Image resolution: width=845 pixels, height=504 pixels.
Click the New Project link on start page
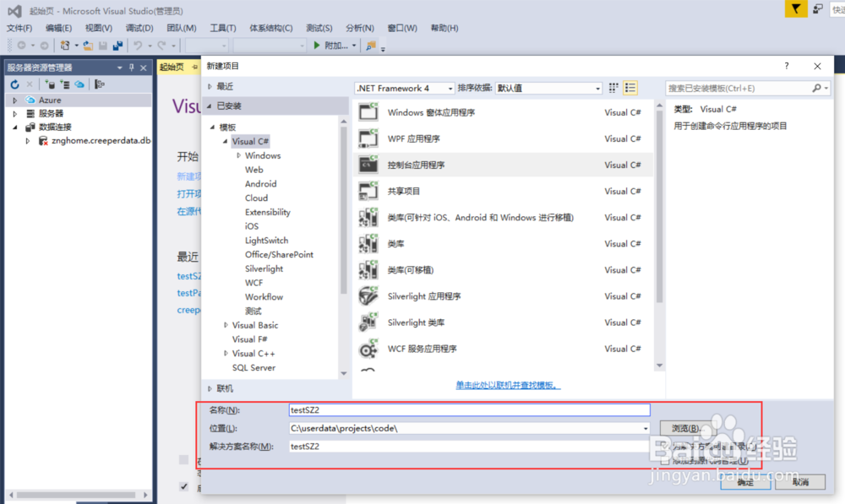tap(188, 176)
